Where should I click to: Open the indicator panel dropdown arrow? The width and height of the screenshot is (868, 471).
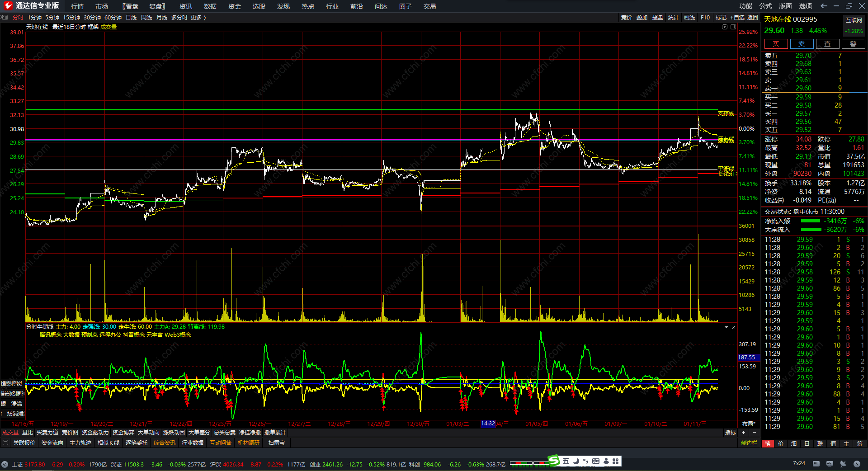click(x=726, y=327)
